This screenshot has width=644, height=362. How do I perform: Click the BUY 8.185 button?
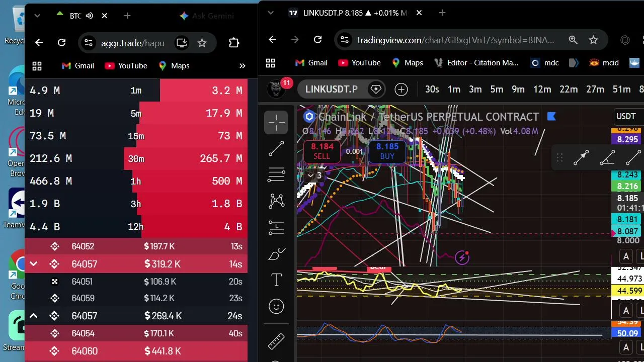(387, 151)
